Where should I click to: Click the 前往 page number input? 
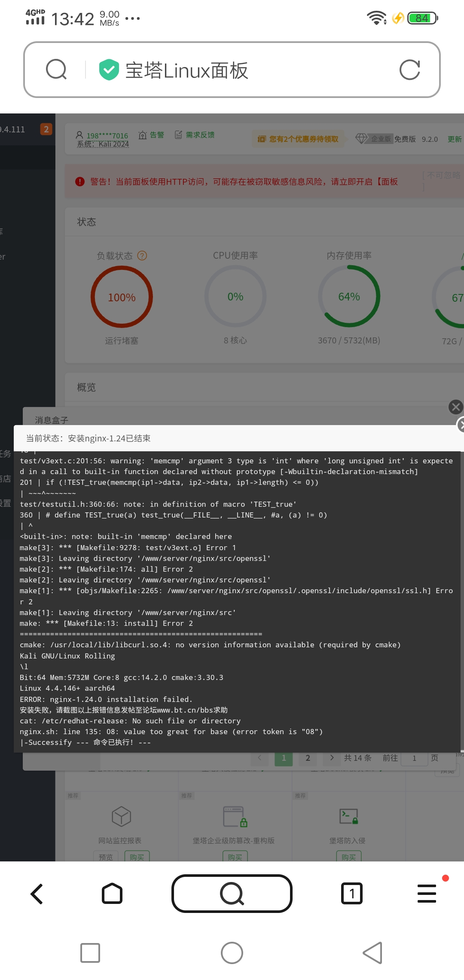(414, 758)
